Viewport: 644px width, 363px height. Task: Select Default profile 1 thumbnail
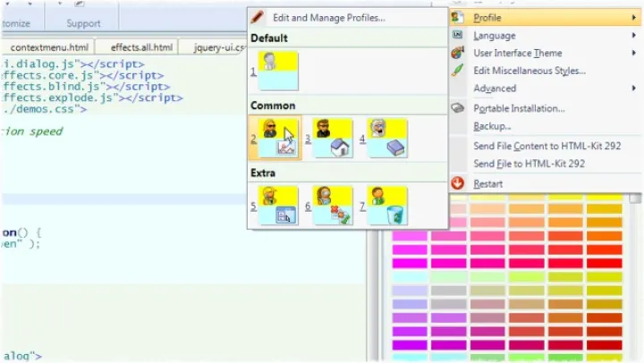pos(278,71)
